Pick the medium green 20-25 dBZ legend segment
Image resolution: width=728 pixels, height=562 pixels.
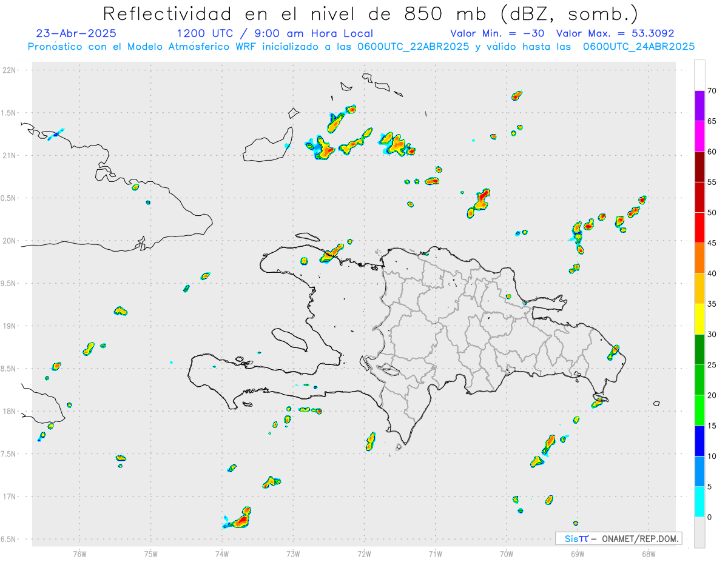pyautogui.click(x=699, y=380)
